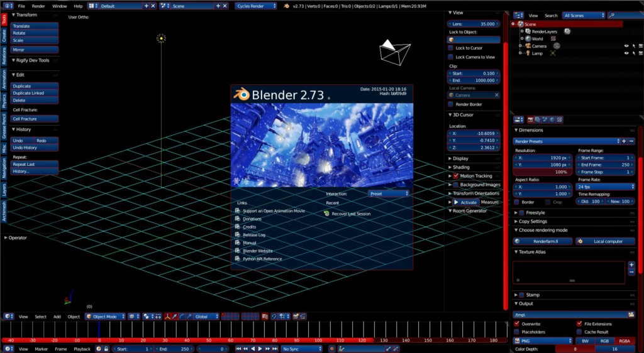Select the rotate manipulator arc icon
Viewport: 644px width, 353px height.
point(182,317)
